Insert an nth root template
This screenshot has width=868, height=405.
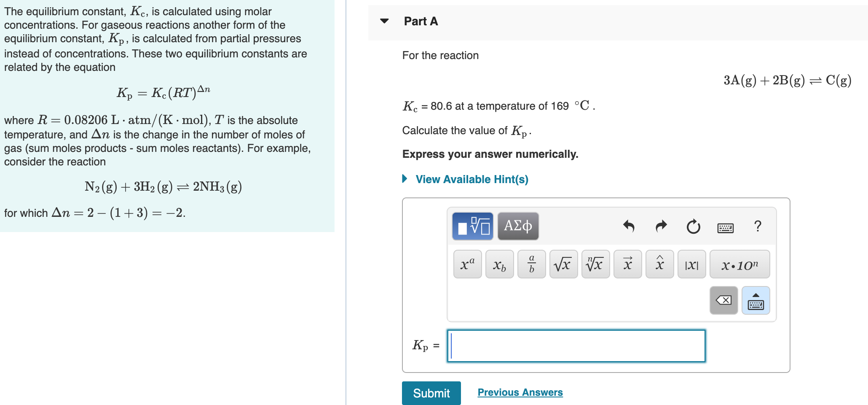point(595,264)
